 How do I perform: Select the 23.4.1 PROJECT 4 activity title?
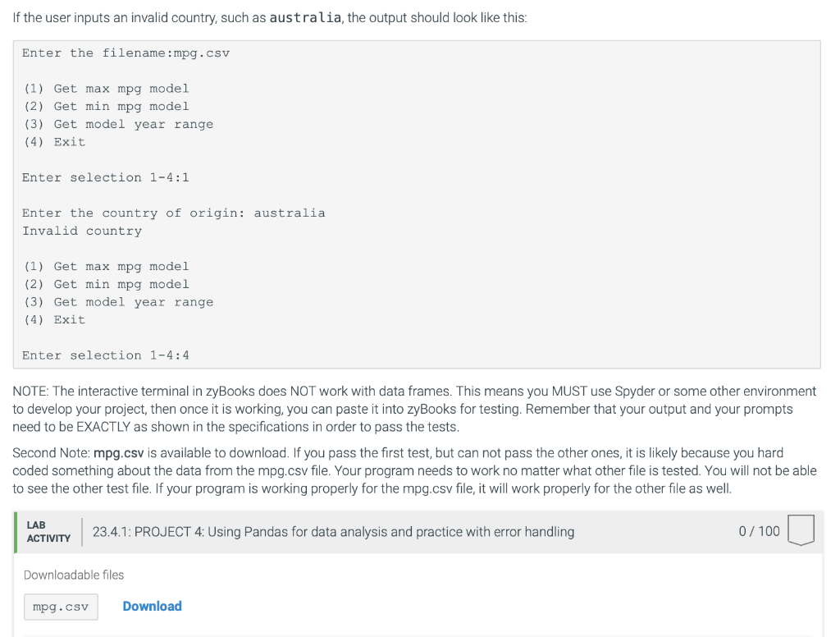click(333, 532)
